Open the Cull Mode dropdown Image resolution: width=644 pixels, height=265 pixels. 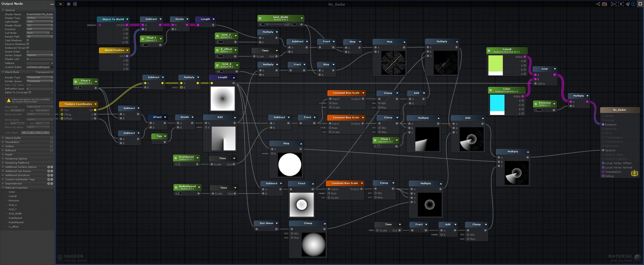coord(38,33)
